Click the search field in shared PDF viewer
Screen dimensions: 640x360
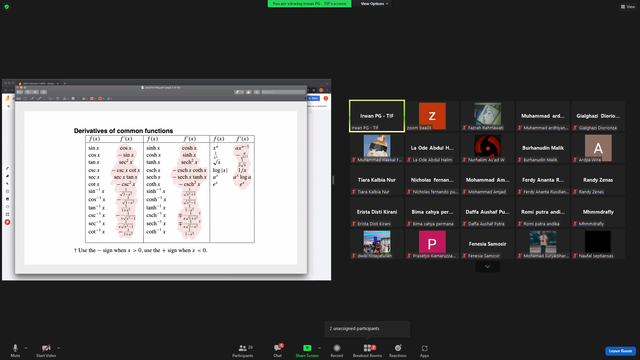(283, 92)
